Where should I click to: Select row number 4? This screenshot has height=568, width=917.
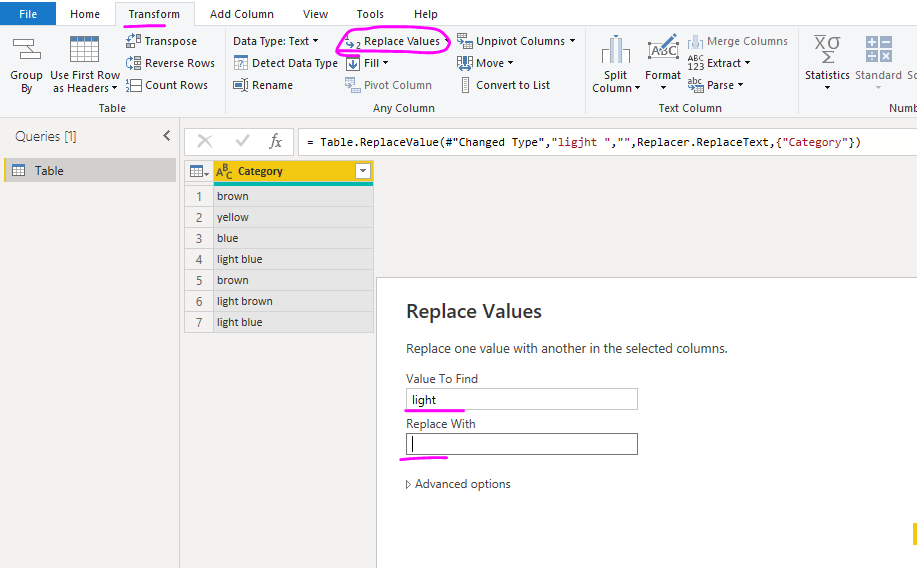click(x=199, y=259)
